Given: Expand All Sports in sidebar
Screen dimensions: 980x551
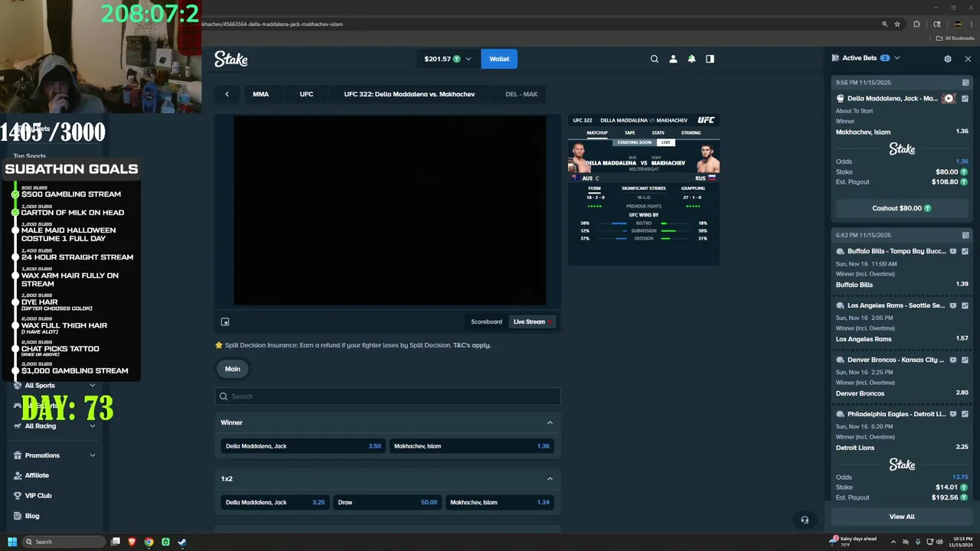Looking at the screenshot, I should tap(93, 386).
